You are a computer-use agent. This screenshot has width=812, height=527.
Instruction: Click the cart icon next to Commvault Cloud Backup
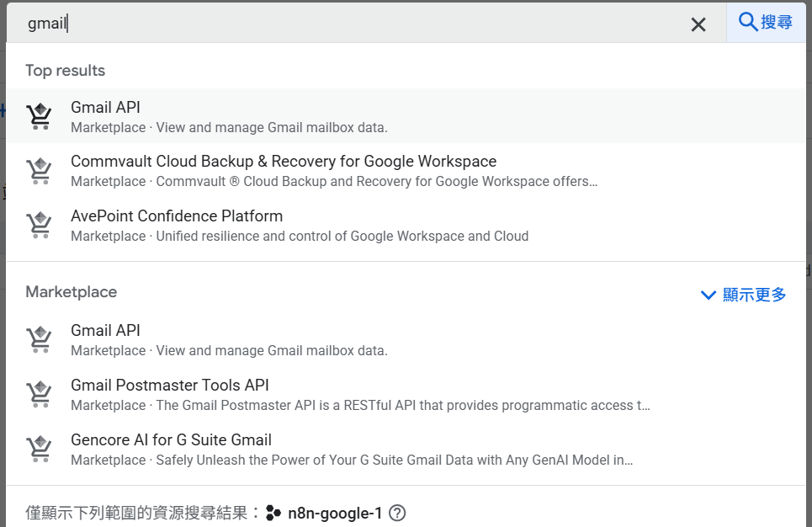click(x=39, y=171)
